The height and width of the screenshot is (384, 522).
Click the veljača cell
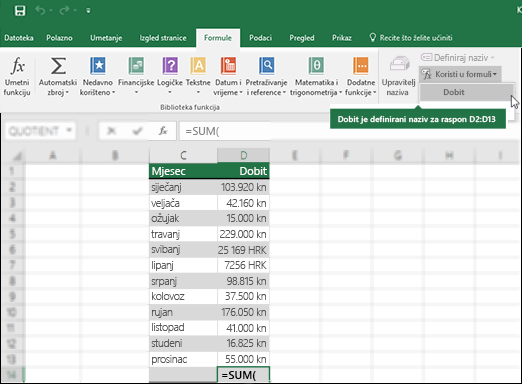coord(183,203)
